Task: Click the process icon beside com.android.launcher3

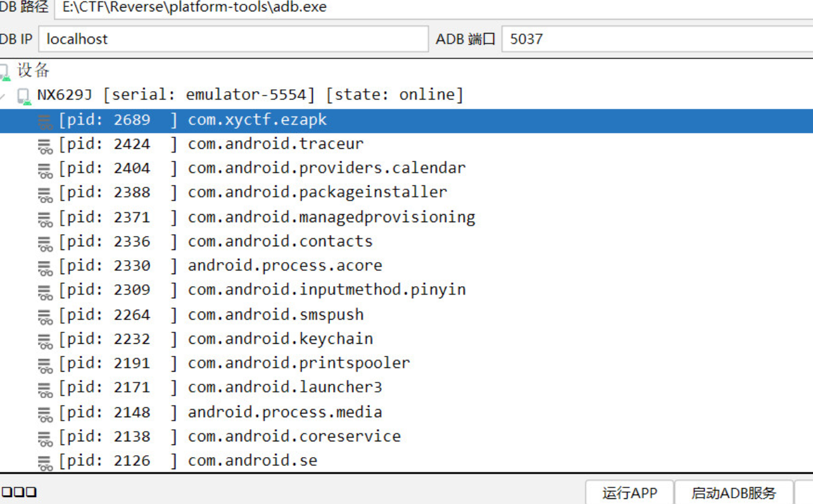Action: pos(45,388)
